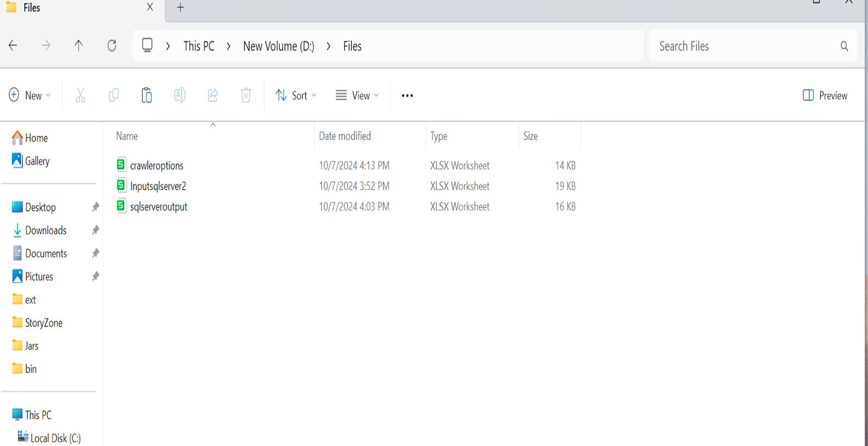
Task: Click the sqlserveroutput spreadsheet file icon
Action: click(122, 206)
